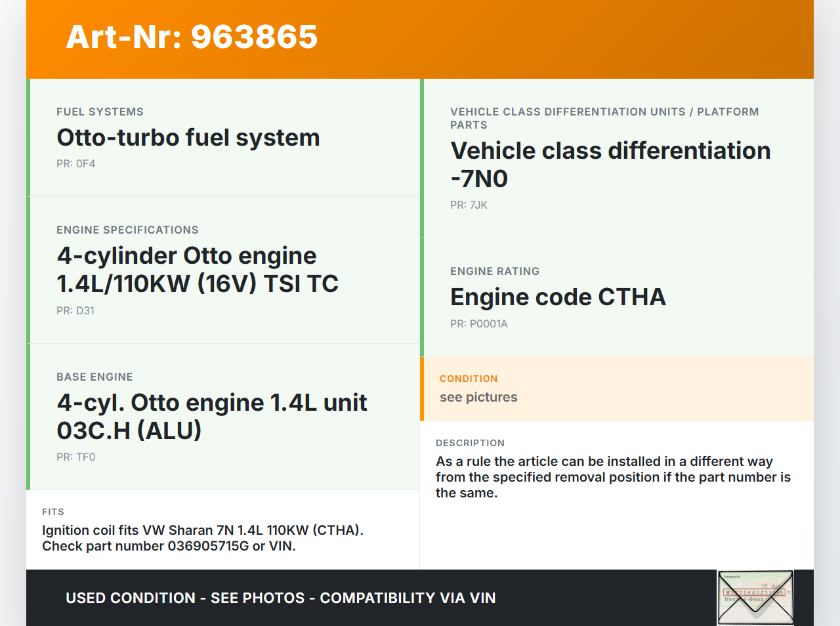Click the PR: D31 code

click(x=75, y=311)
